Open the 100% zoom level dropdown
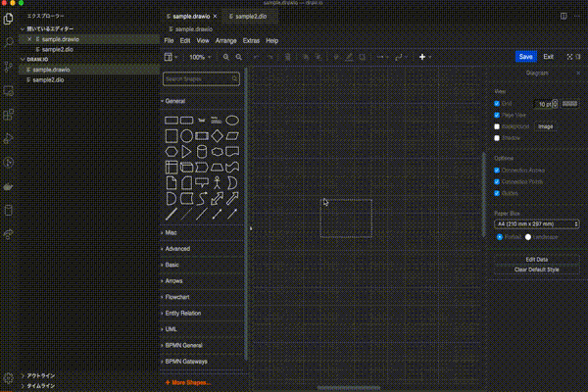Viewport: 588px width, 392px height. 199,57
